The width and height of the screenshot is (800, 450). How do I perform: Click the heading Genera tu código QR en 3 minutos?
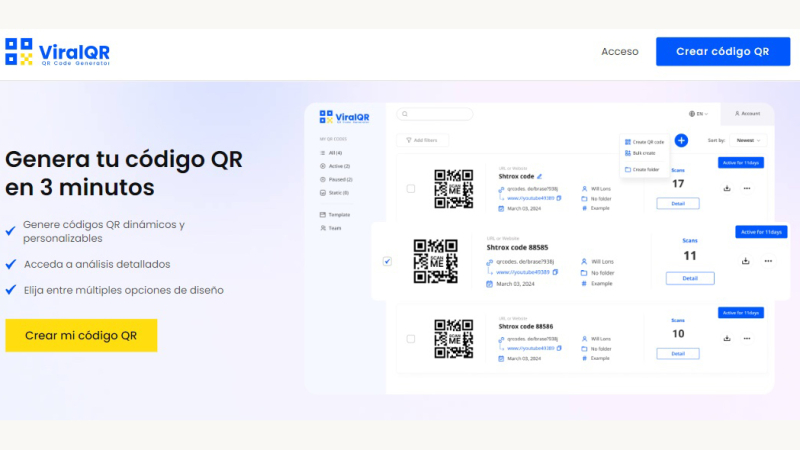click(124, 173)
